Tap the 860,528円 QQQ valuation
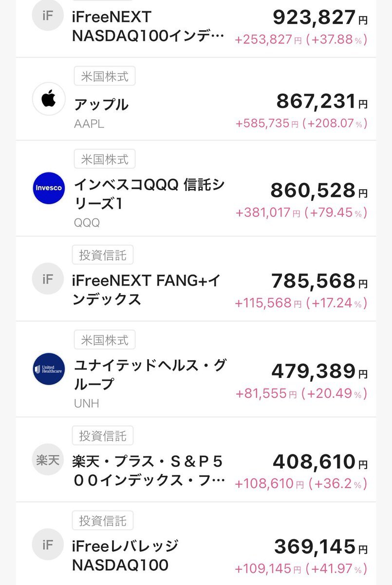This screenshot has height=585, width=392. click(318, 191)
